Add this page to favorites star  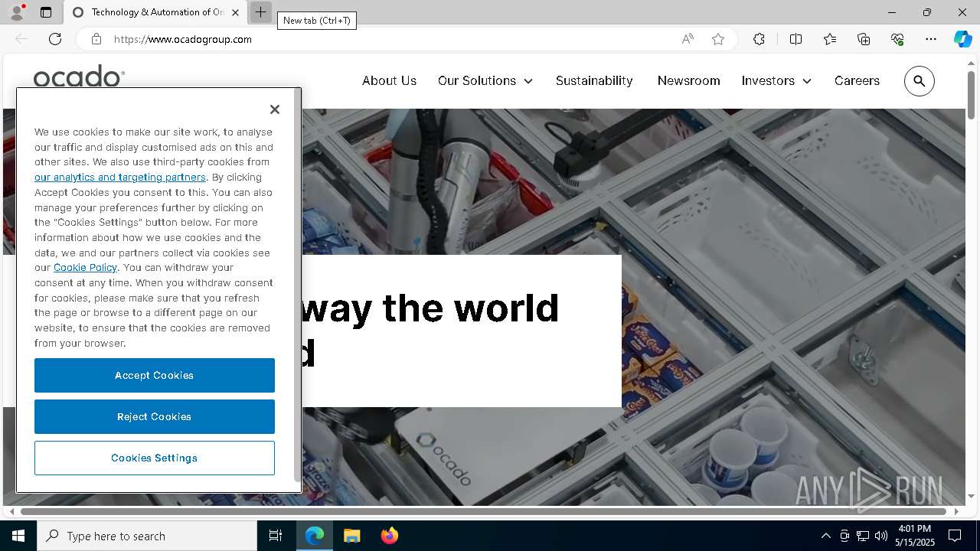click(x=718, y=39)
